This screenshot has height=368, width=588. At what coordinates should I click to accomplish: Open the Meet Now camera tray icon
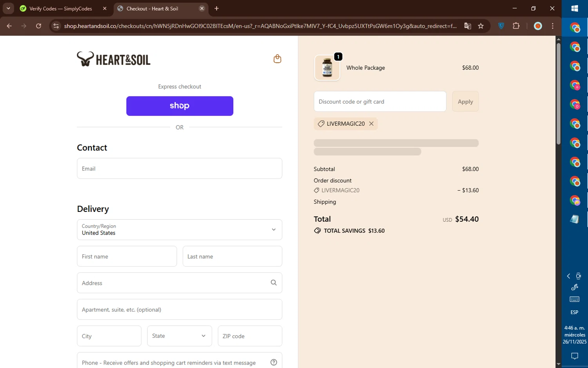[579, 276]
